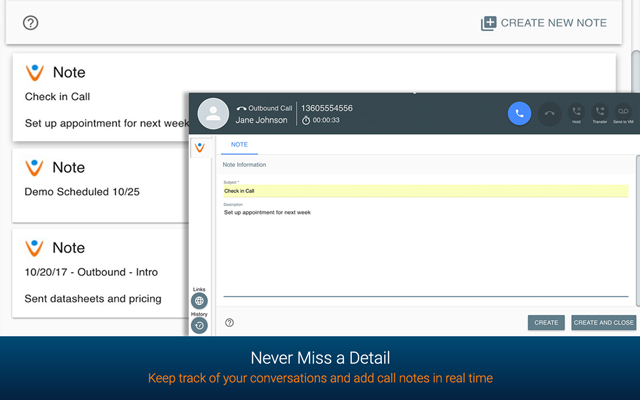Open the call History icon
The image size is (640, 400).
199,325
